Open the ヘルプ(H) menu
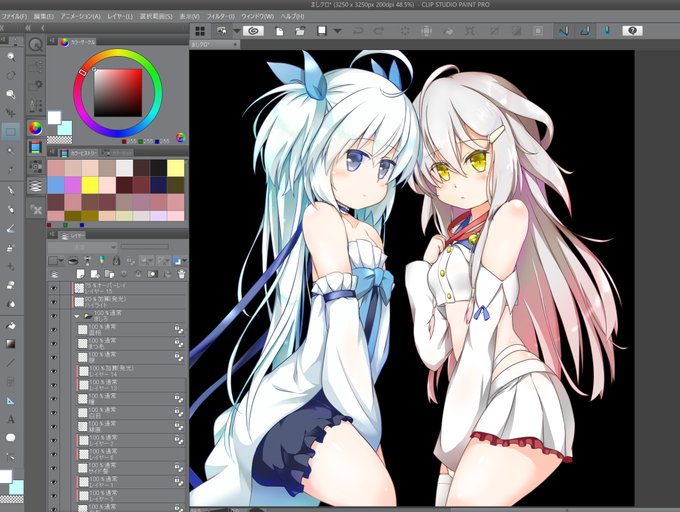Image resolution: width=680 pixels, height=512 pixels. click(x=292, y=16)
